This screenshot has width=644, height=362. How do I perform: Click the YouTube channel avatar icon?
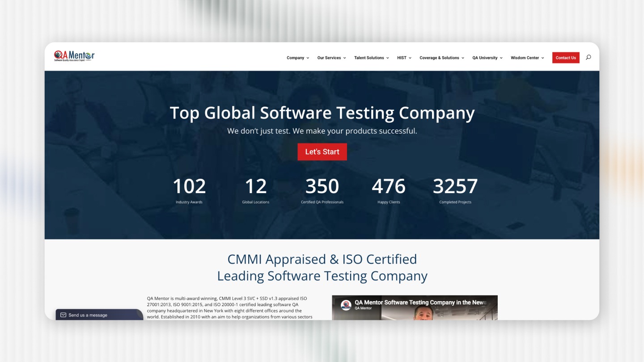[346, 305]
